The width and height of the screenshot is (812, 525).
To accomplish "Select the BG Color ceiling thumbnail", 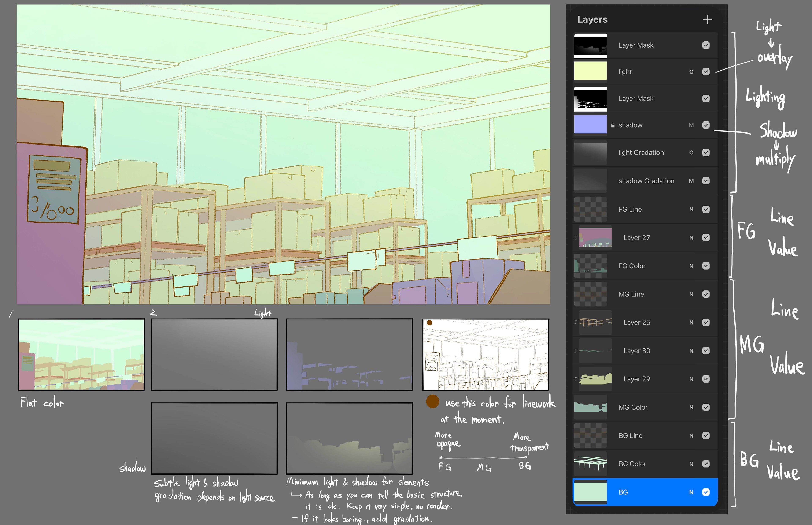I will coord(591,464).
